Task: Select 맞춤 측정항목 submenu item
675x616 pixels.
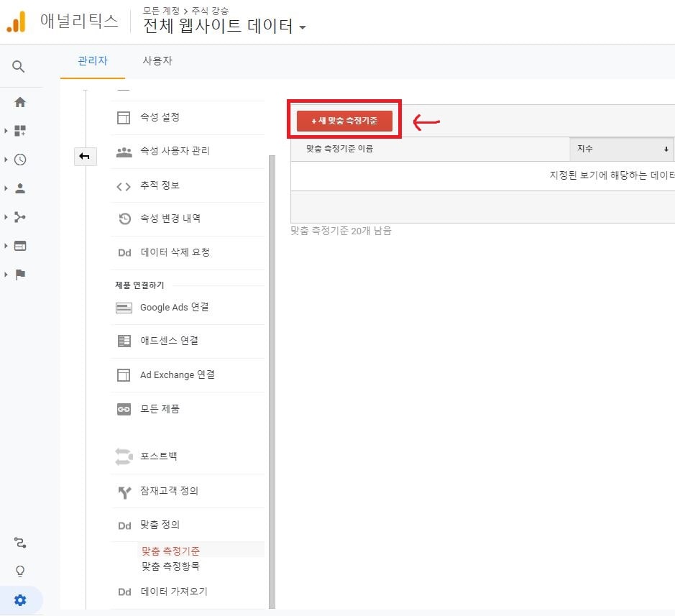Action: [170, 566]
